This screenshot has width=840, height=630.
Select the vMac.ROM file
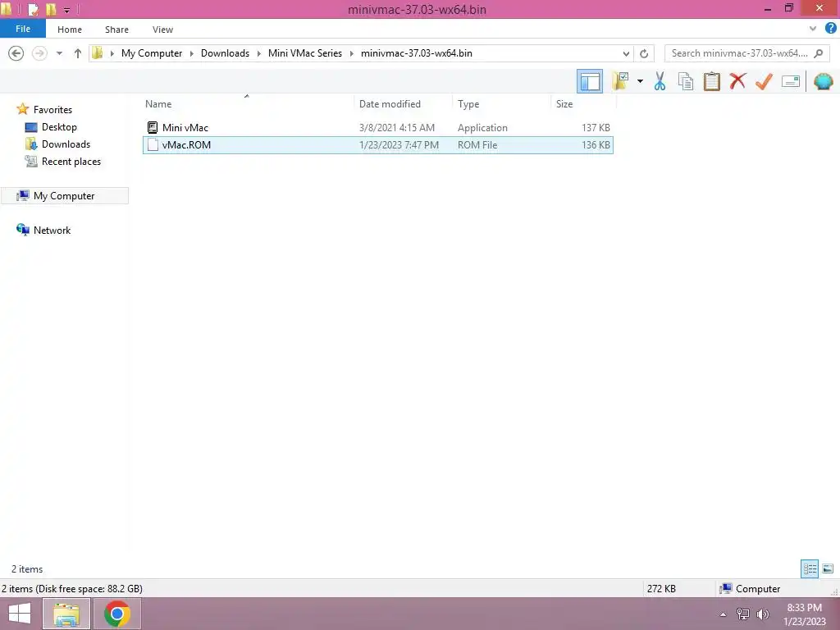click(377, 144)
